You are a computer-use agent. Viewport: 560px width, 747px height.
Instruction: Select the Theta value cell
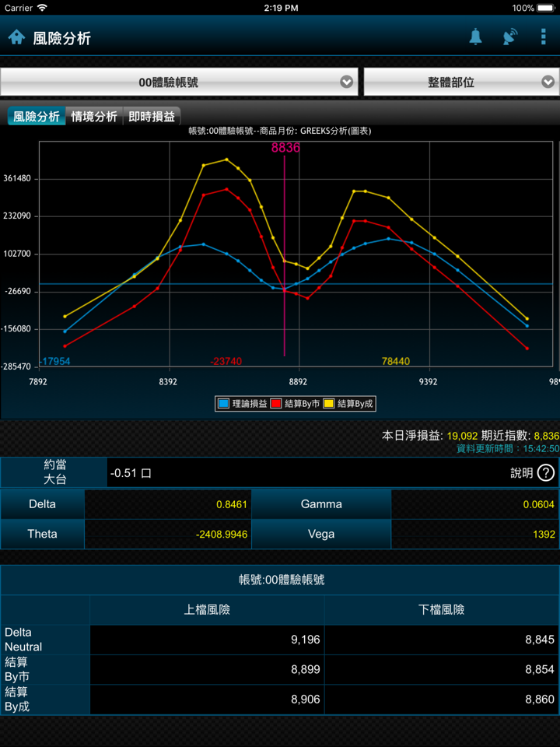tap(167, 534)
